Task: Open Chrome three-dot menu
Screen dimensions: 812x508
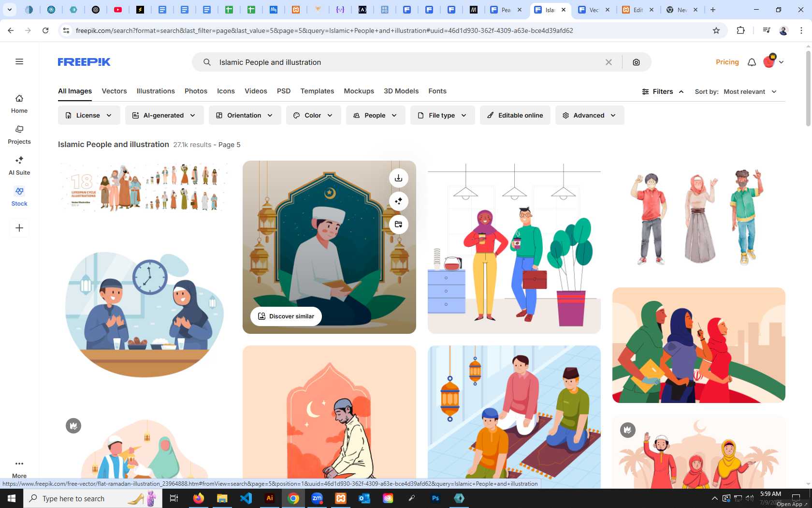Action: tap(801, 30)
